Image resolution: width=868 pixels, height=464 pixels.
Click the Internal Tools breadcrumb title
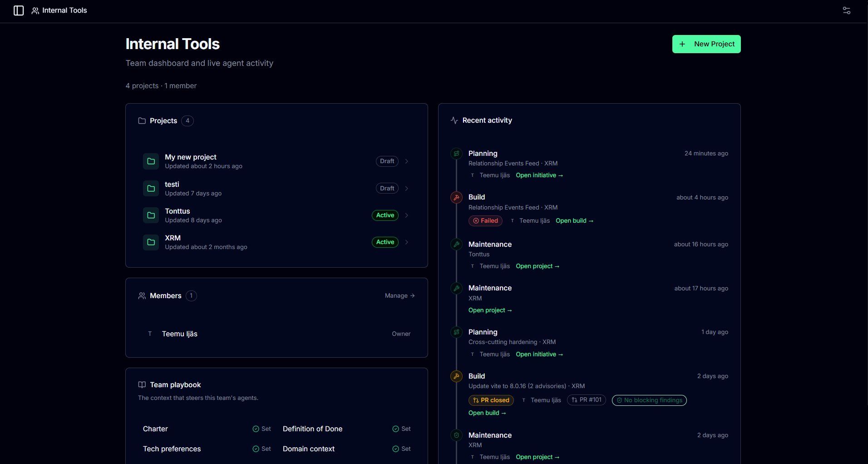pos(64,10)
